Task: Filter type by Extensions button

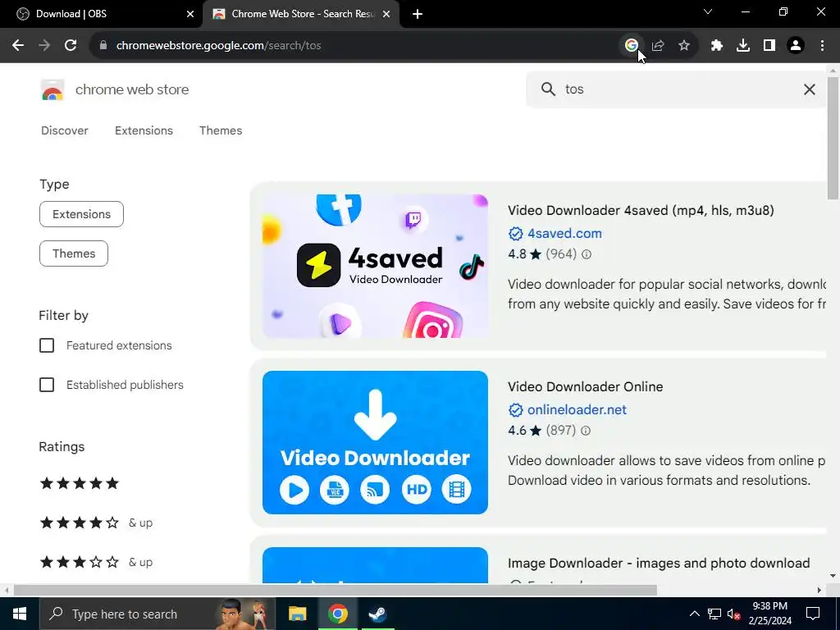Action: click(x=81, y=214)
